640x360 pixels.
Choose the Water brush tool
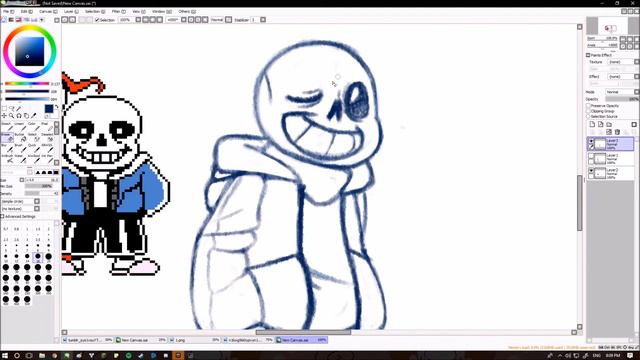(20, 159)
